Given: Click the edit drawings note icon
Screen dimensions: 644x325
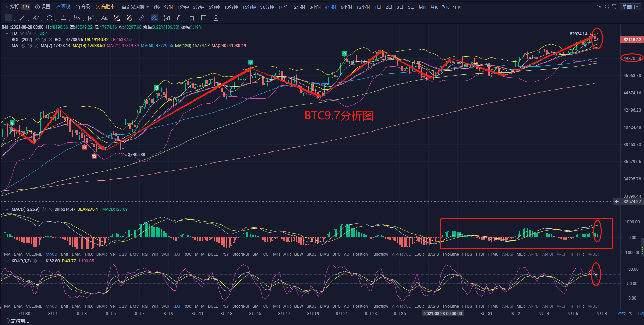Looking at the screenshot, I should [204, 18].
